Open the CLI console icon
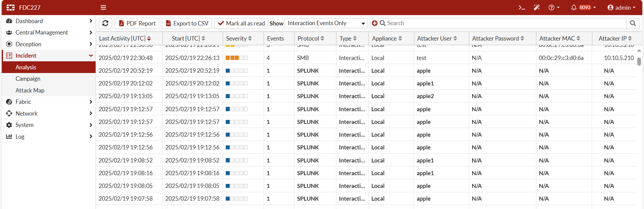Screen dimensions: 644x209 click(522, 7)
